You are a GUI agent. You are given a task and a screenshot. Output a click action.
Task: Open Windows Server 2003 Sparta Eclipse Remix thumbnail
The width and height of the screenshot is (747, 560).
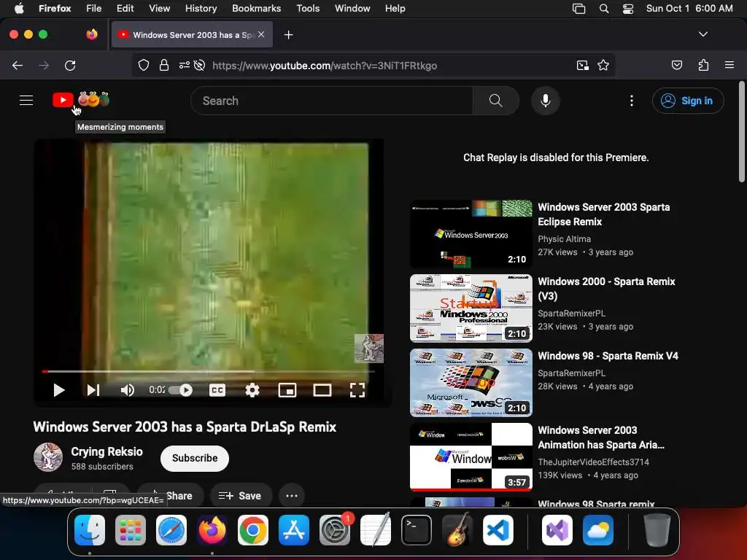click(x=471, y=234)
